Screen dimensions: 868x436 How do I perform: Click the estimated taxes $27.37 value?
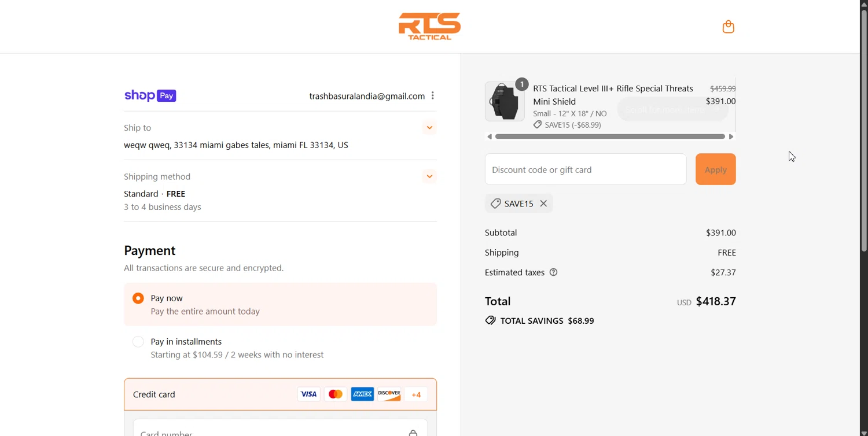tap(723, 272)
